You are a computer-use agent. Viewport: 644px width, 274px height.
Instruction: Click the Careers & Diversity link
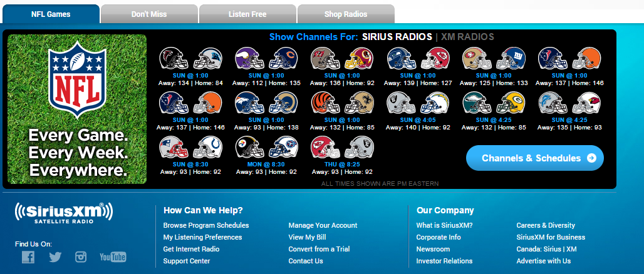546,225
